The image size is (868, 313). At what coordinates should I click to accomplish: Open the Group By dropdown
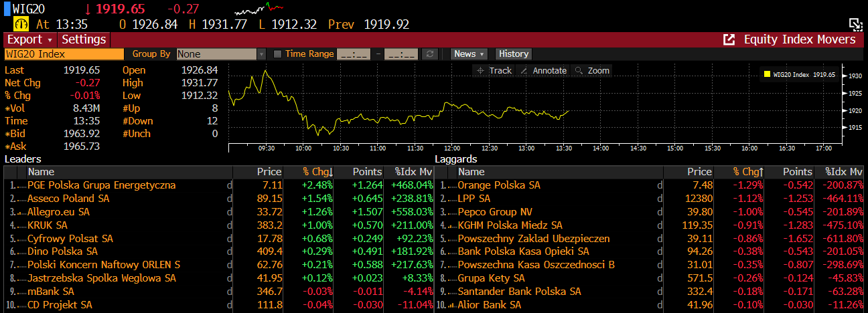point(220,54)
